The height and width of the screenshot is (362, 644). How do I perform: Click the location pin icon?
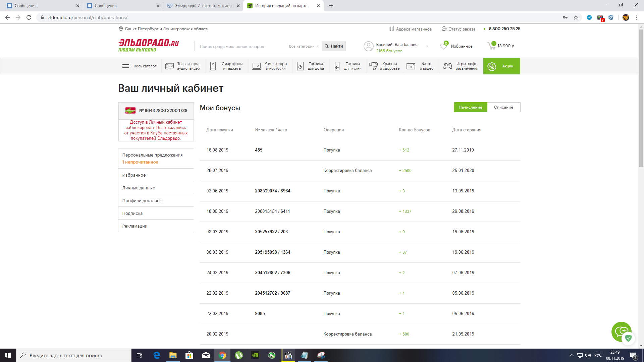click(121, 29)
